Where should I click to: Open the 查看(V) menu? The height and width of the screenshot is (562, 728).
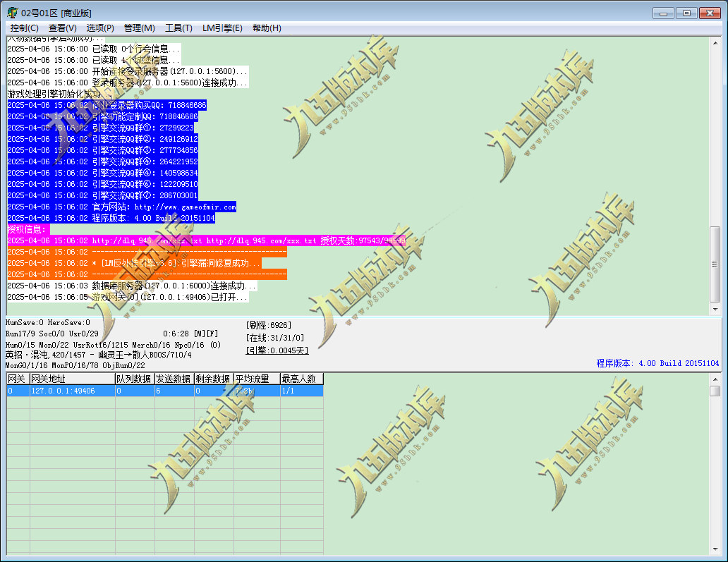point(63,28)
